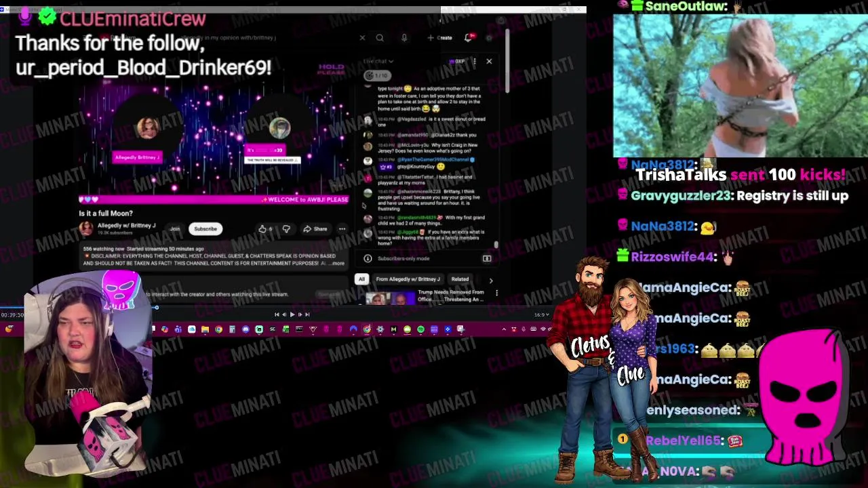This screenshot has height=488, width=868.
Task: Open OneDrive from the taskbar
Action: 192,329
